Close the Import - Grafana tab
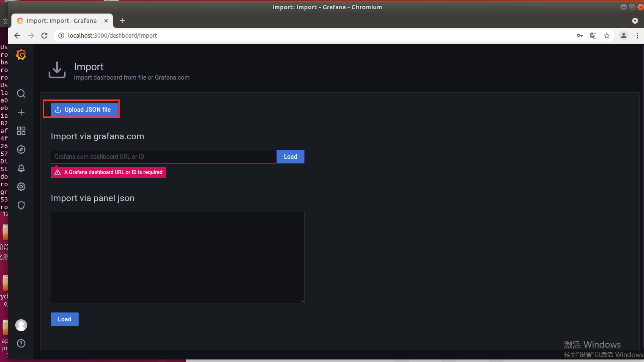Screen dimensions: 644x362 coord(106,21)
